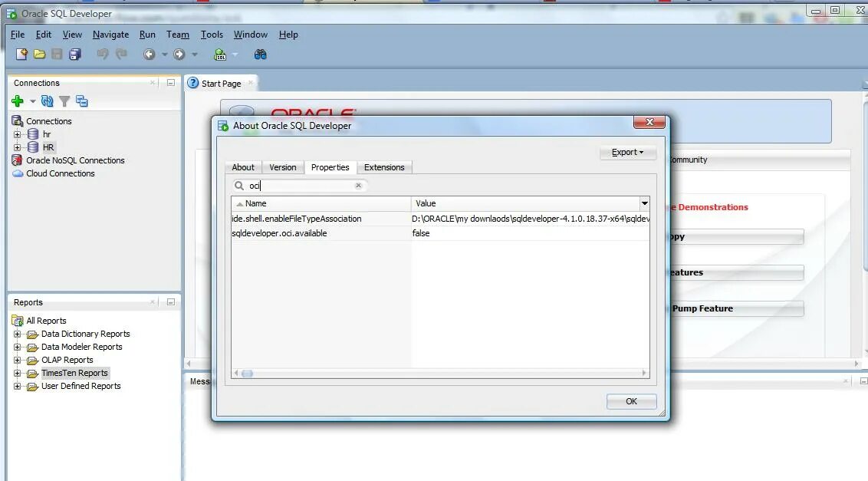868x481 pixels.
Task: Minimize the Reports panel
Action: [170, 302]
